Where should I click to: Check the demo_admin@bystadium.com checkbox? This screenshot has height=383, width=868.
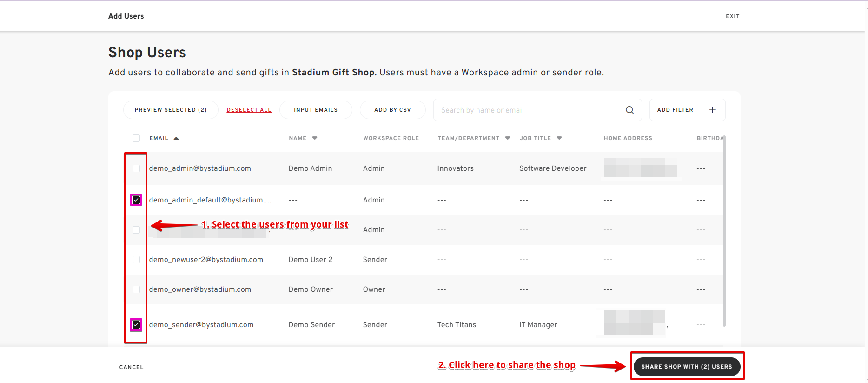136,168
